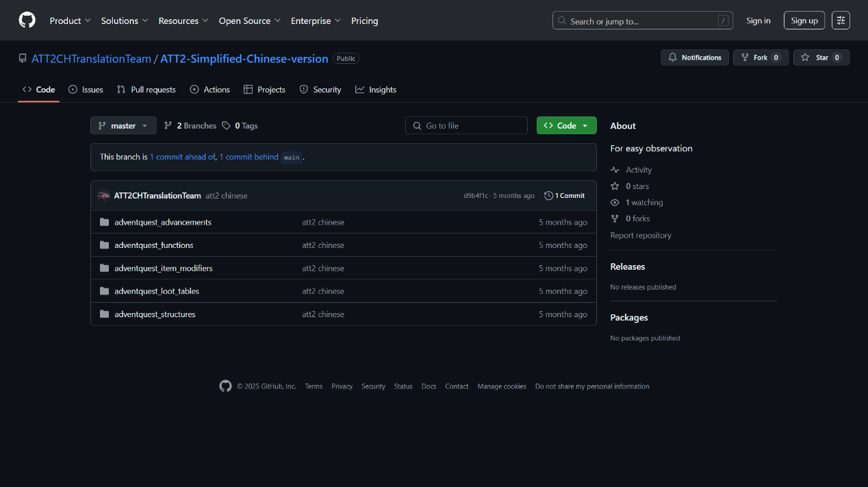Click the Notifications button
This screenshot has width=868, height=487.
coord(695,58)
